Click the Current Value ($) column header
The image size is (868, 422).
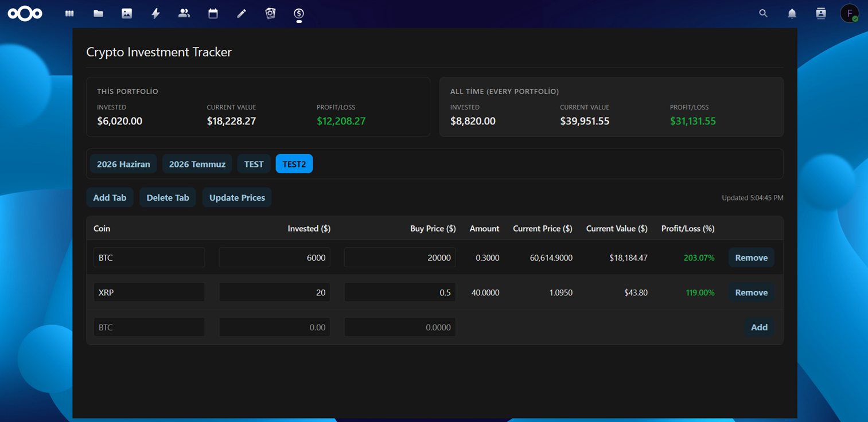click(617, 228)
